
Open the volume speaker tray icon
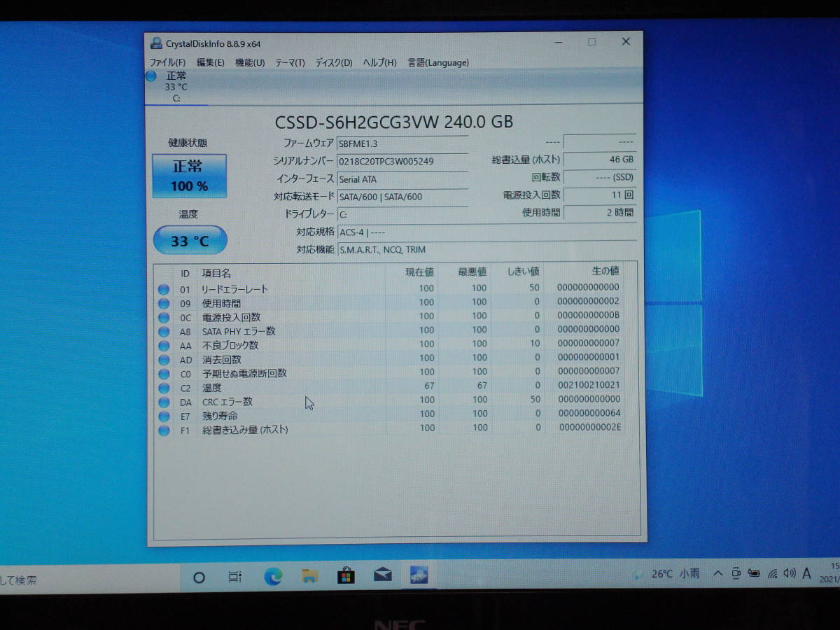[790, 573]
